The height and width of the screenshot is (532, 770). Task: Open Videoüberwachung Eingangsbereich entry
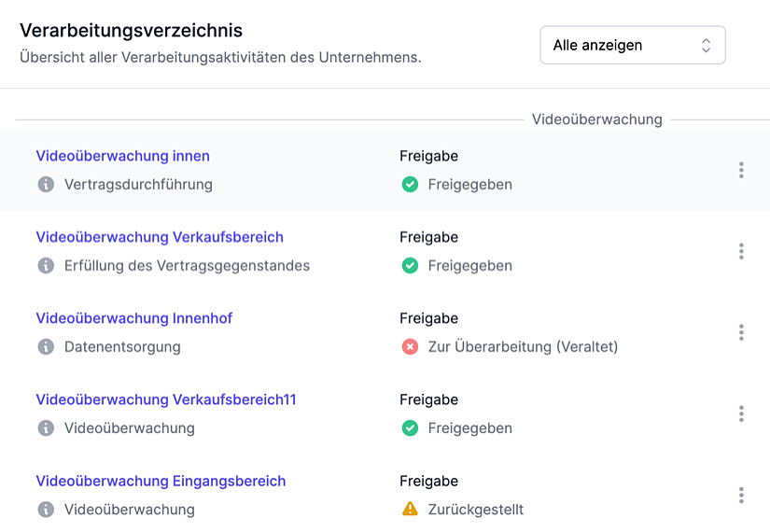point(161,481)
